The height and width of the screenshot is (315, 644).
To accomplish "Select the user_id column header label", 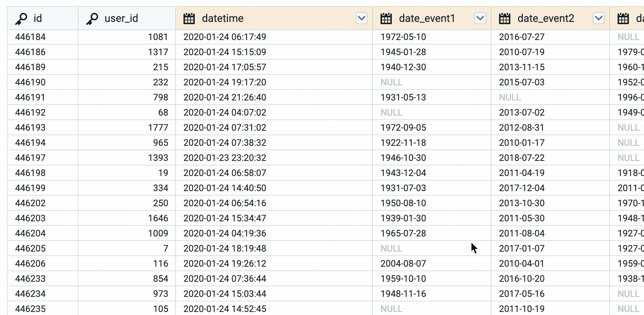I will [x=121, y=19].
